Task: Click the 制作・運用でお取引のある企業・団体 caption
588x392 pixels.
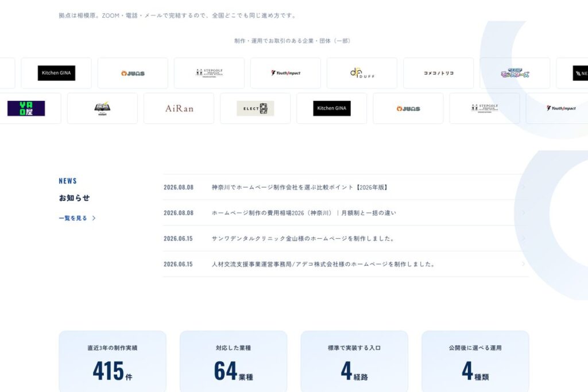Action: (292, 41)
